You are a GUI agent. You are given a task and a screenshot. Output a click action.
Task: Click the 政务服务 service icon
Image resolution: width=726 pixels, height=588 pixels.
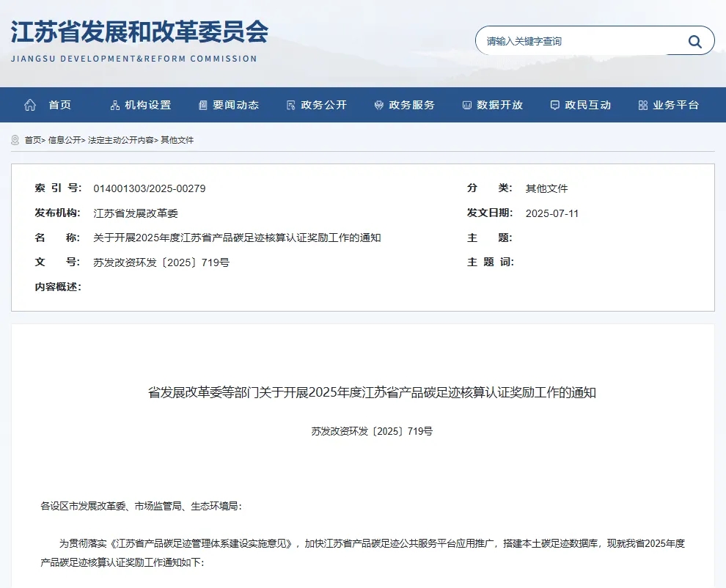[x=379, y=105]
